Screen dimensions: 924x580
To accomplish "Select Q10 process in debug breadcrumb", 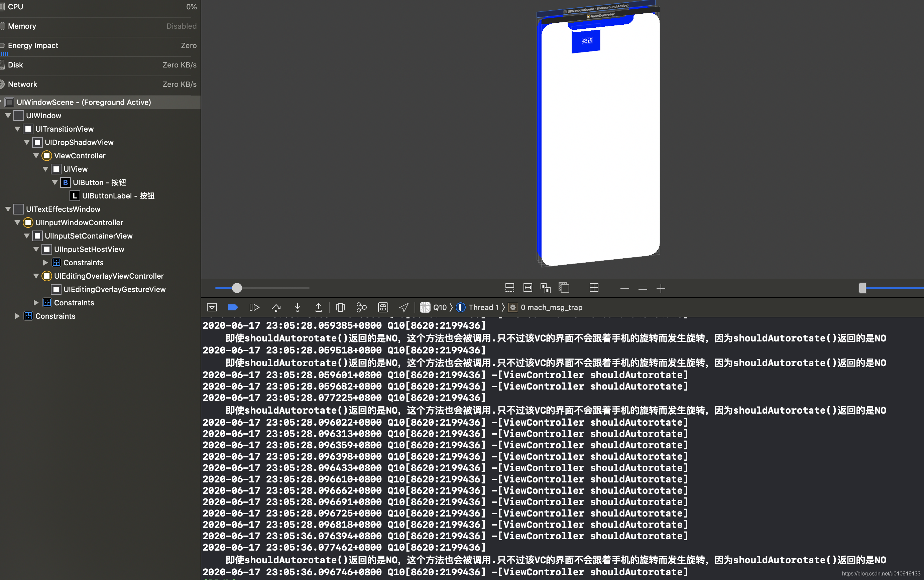I will (x=439, y=307).
